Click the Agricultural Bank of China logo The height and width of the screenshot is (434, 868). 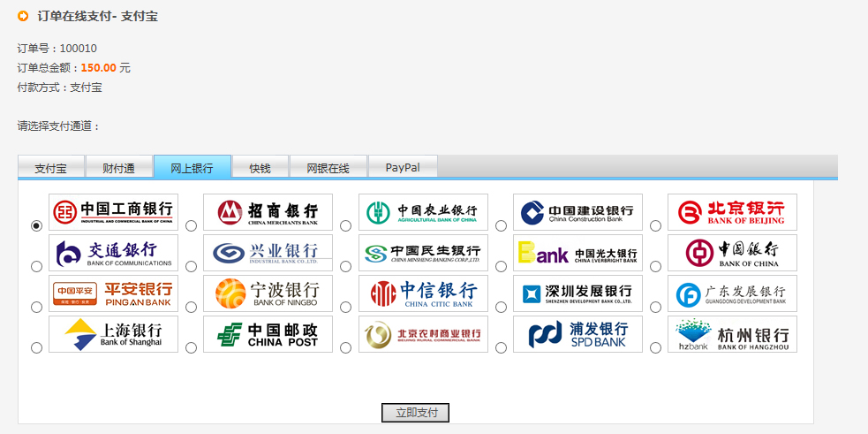423,212
